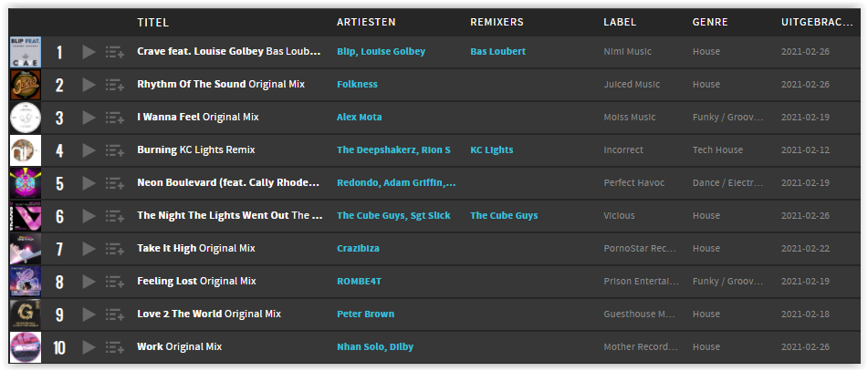
Task: Open remixer Bas Loubert link
Action: pos(497,51)
